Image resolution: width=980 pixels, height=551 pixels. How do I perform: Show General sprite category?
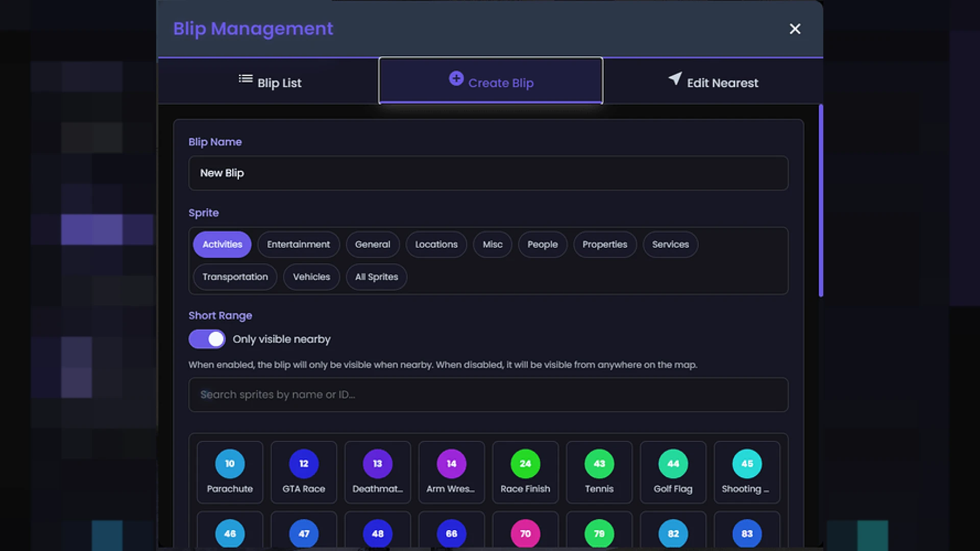click(x=373, y=244)
